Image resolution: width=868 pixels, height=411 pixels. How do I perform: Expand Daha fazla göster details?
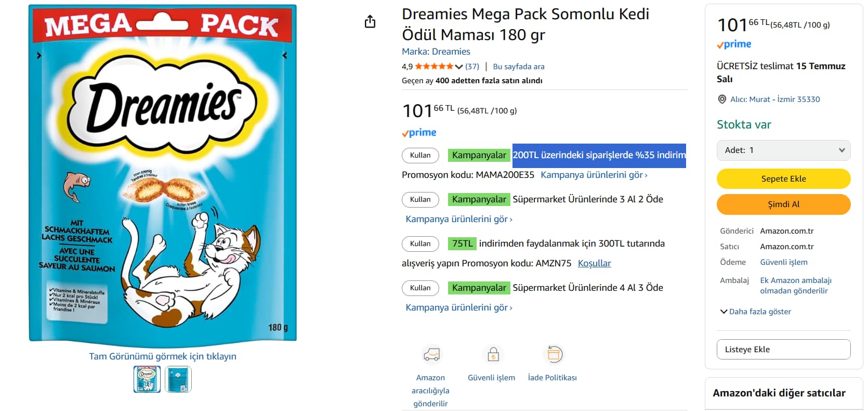point(755,312)
